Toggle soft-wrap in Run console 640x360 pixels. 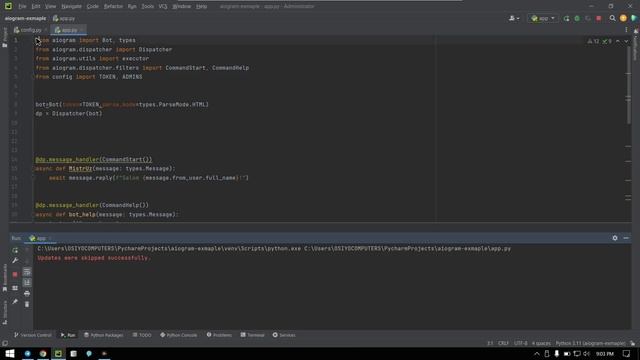click(x=27, y=272)
